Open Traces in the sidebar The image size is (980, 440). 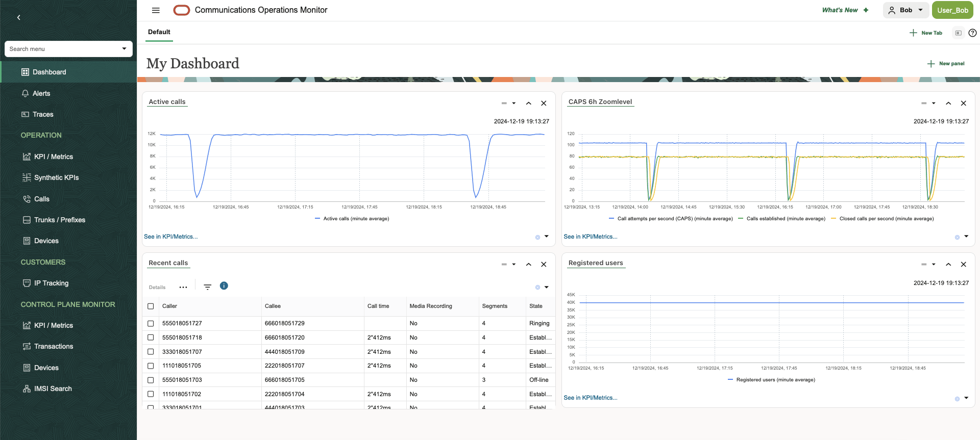(37, 114)
